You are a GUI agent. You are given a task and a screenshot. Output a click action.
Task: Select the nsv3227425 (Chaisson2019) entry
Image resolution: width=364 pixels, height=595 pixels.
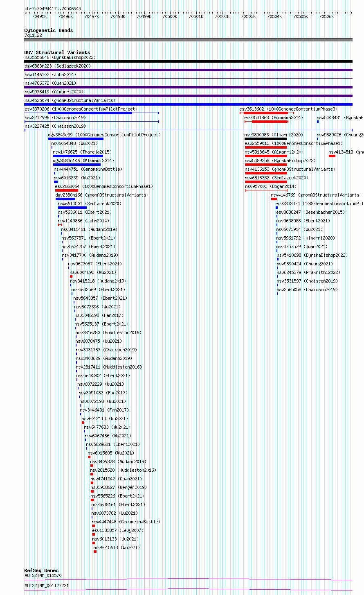(55, 126)
